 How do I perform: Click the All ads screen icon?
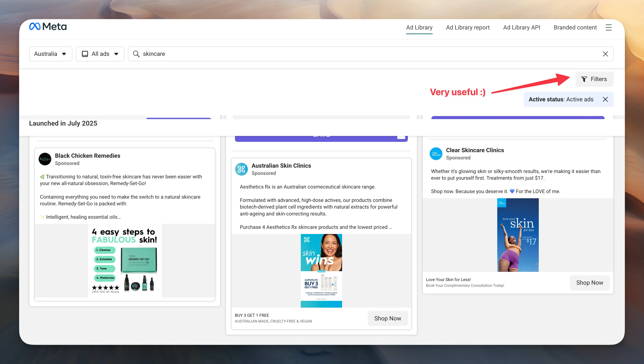pos(85,54)
